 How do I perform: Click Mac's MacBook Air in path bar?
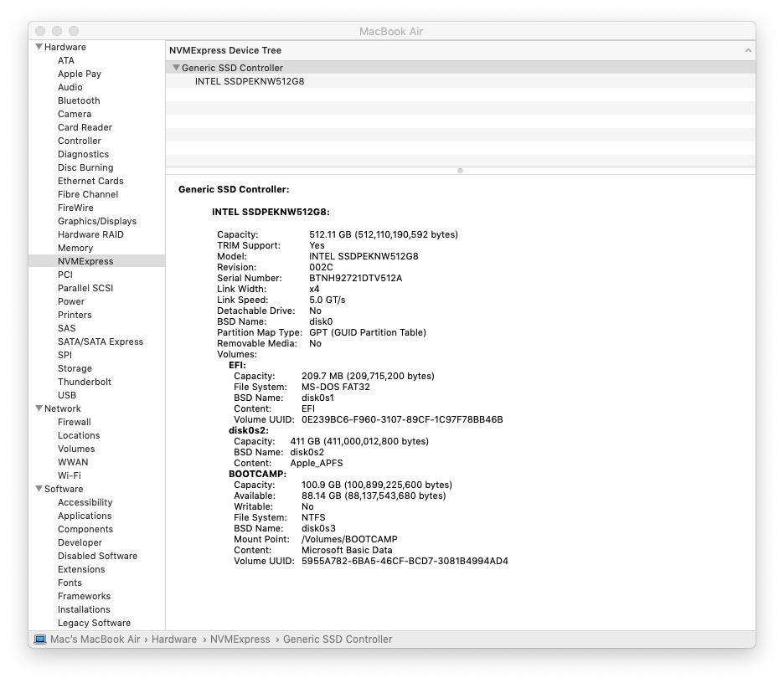[x=95, y=639]
